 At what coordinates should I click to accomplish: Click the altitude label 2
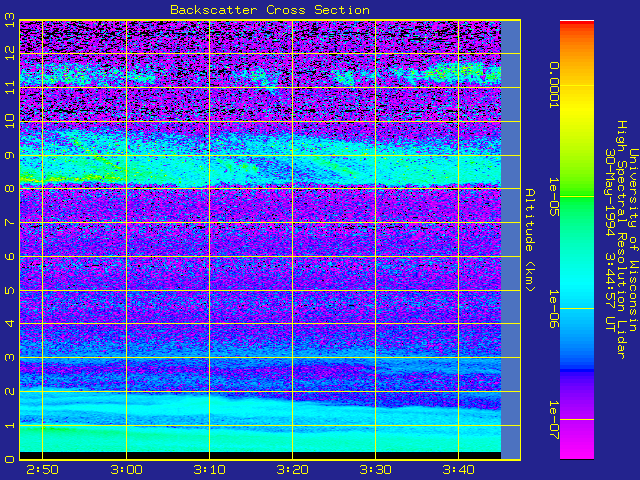(10, 391)
